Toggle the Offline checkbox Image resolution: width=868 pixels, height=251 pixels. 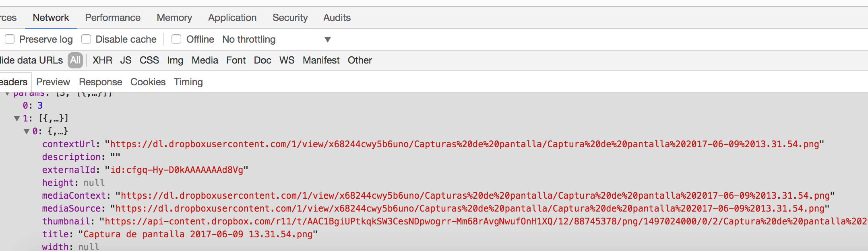(x=176, y=39)
